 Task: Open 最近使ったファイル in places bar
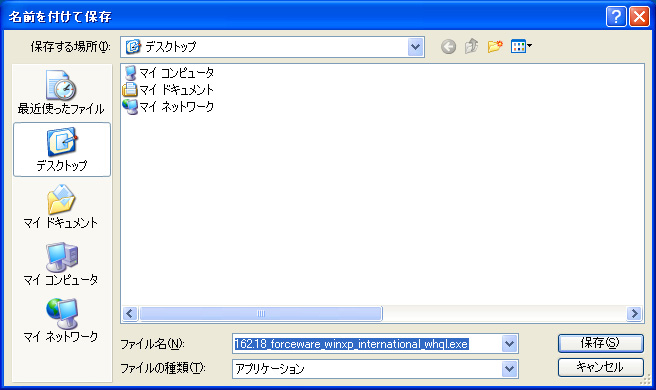(61, 92)
